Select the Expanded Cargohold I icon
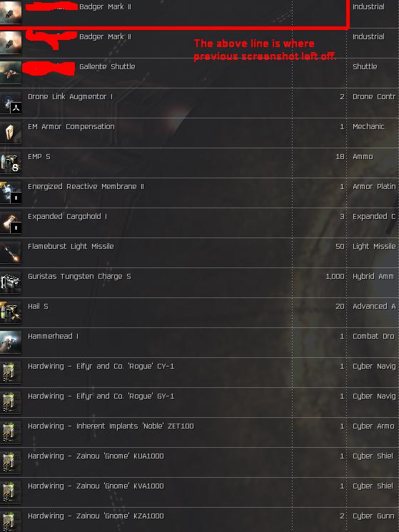The height and width of the screenshot is (532, 399). pos(11,222)
